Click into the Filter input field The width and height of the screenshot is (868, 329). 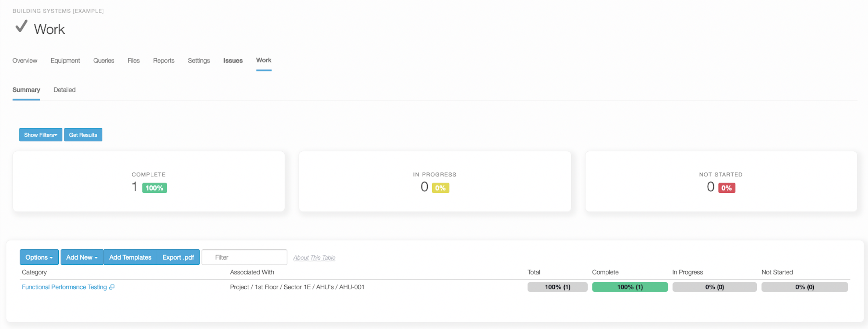(x=244, y=257)
